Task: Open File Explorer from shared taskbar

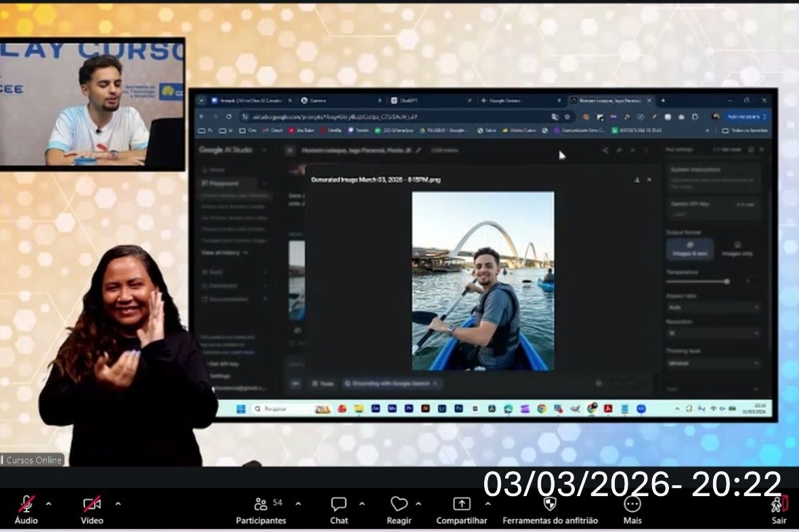Action: pyautogui.click(x=359, y=409)
